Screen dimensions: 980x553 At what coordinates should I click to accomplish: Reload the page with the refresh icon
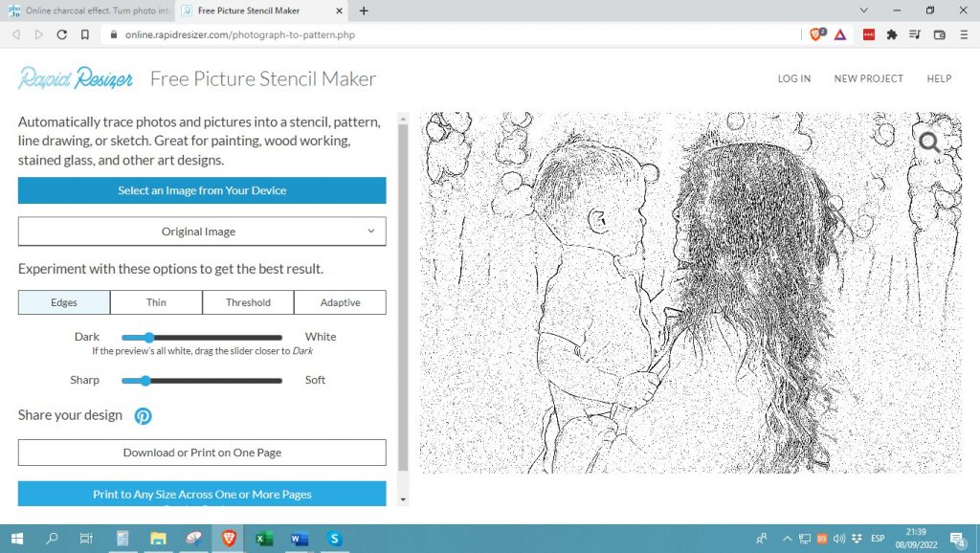[62, 34]
